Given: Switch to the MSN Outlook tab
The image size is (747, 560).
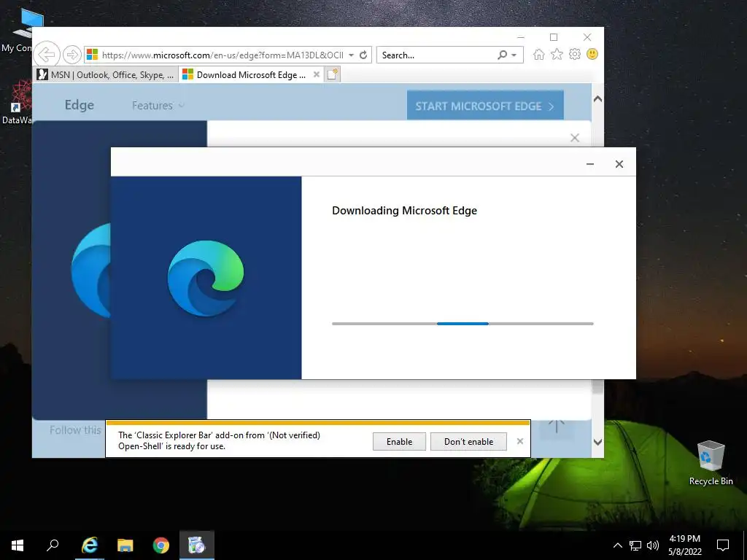Looking at the screenshot, I should pyautogui.click(x=107, y=75).
